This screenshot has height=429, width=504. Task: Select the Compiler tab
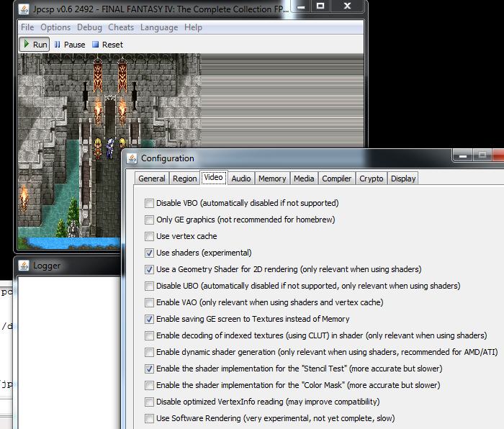pos(337,179)
